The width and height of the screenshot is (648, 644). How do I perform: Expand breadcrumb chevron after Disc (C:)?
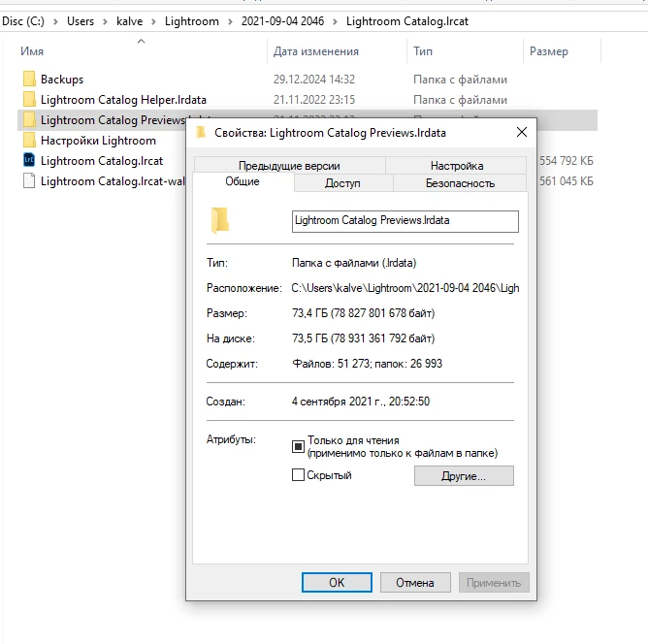point(55,21)
